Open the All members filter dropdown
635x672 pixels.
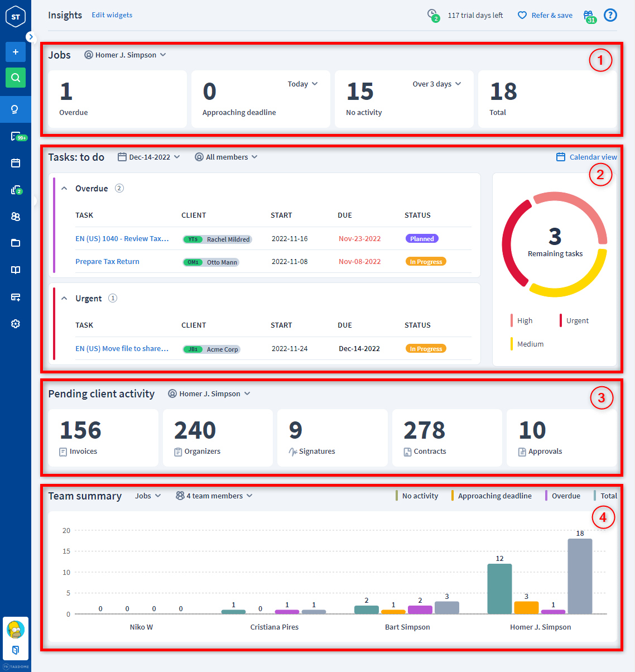click(x=226, y=157)
